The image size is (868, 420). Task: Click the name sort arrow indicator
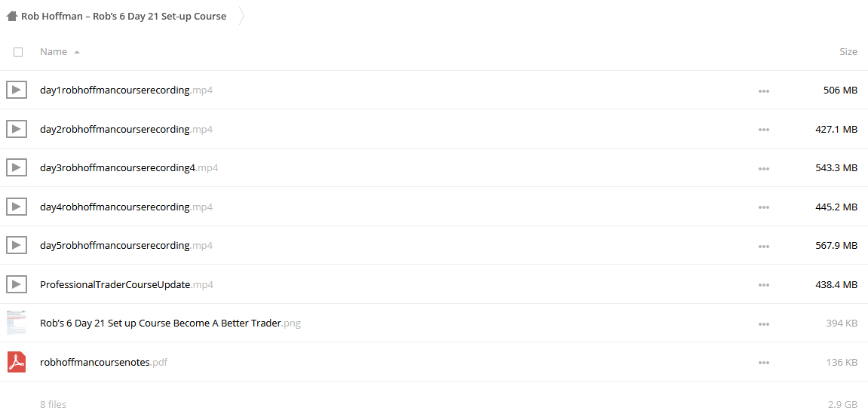(x=77, y=52)
